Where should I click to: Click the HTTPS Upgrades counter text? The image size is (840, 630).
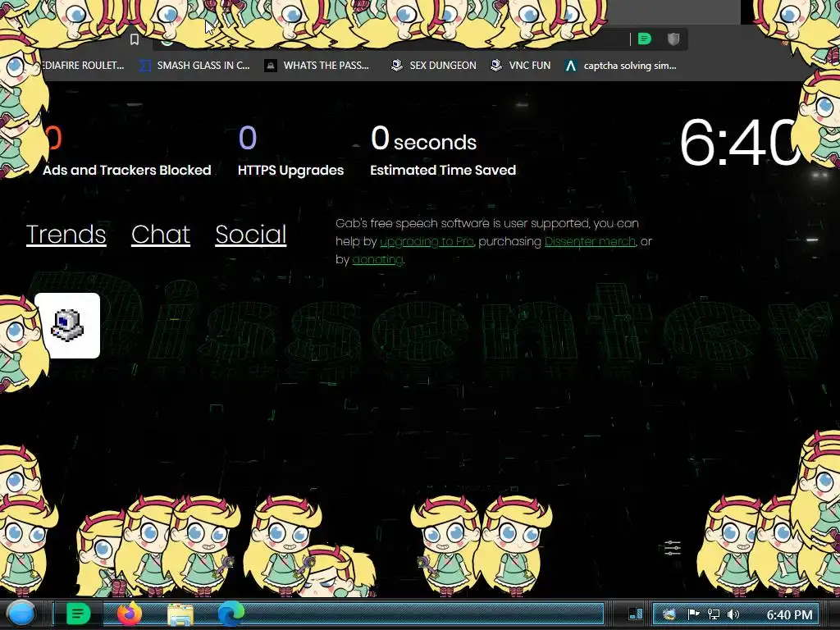tap(290, 171)
